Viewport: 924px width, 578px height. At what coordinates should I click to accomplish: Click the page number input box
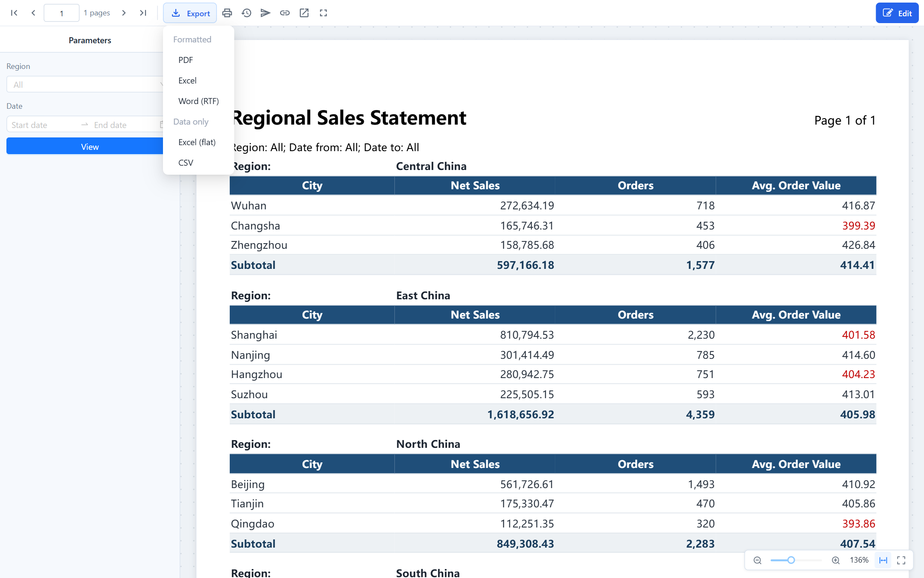pyautogui.click(x=61, y=13)
